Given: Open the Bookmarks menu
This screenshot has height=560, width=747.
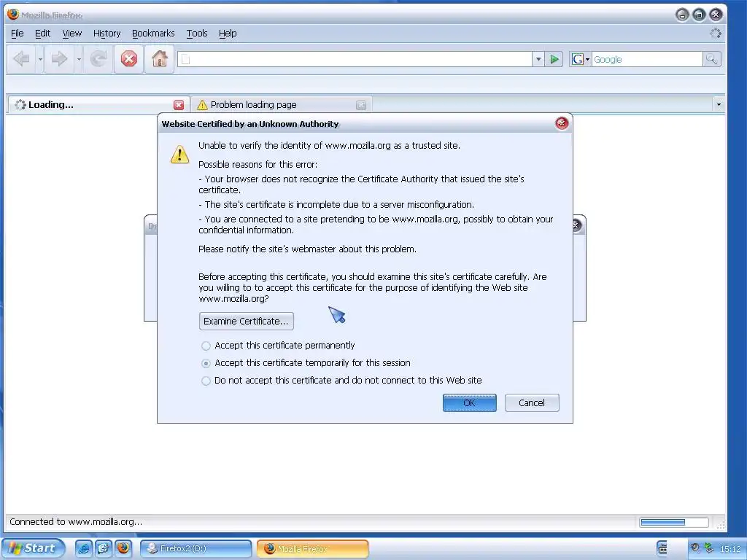Looking at the screenshot, I should coord(153,34).
